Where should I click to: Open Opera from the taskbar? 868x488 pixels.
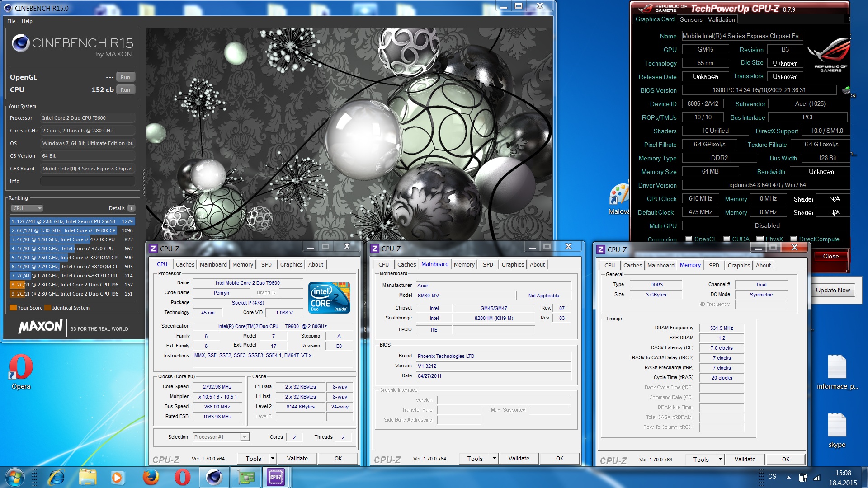tap(182, 477)
